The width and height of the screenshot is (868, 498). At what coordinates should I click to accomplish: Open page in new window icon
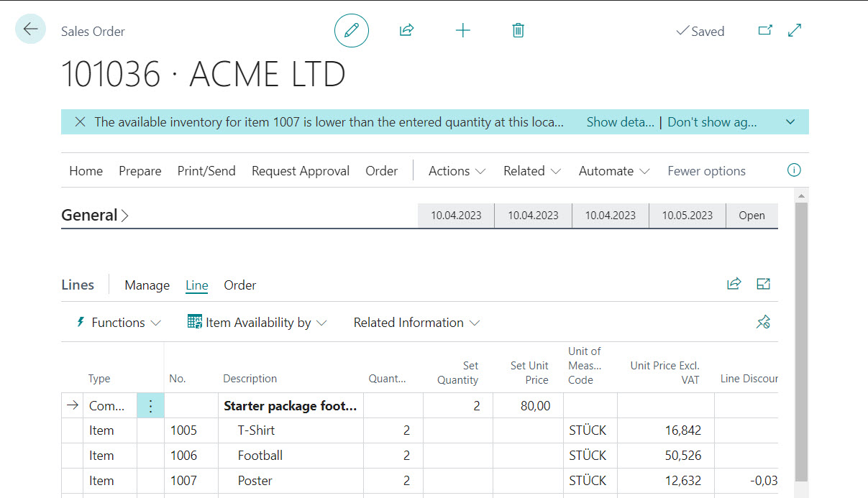[766, 30]
